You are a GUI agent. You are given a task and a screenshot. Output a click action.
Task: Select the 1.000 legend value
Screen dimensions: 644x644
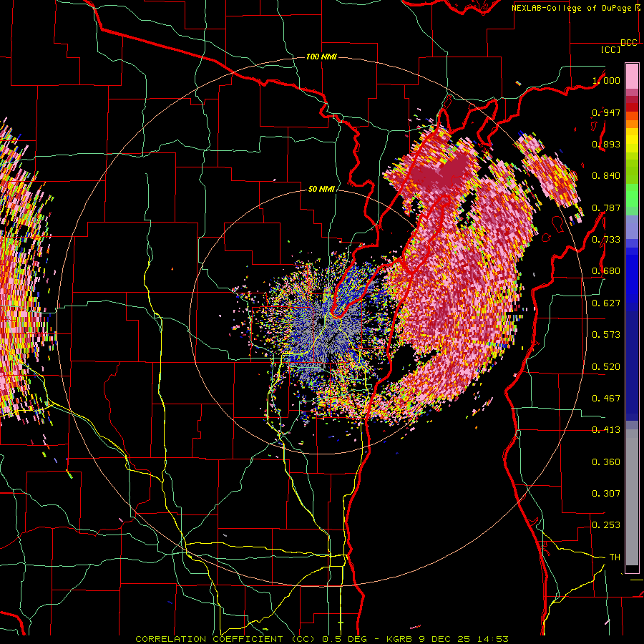[x=606, y=80]
